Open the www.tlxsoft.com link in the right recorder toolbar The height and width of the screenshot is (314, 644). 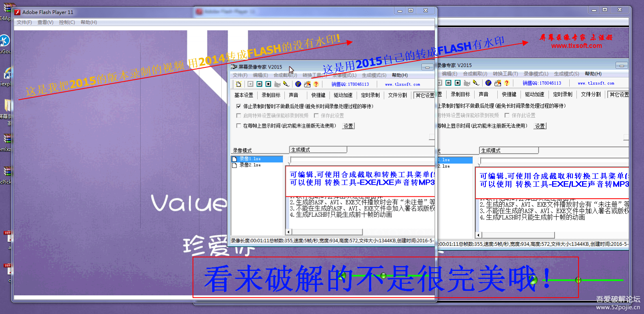[596, 83]
